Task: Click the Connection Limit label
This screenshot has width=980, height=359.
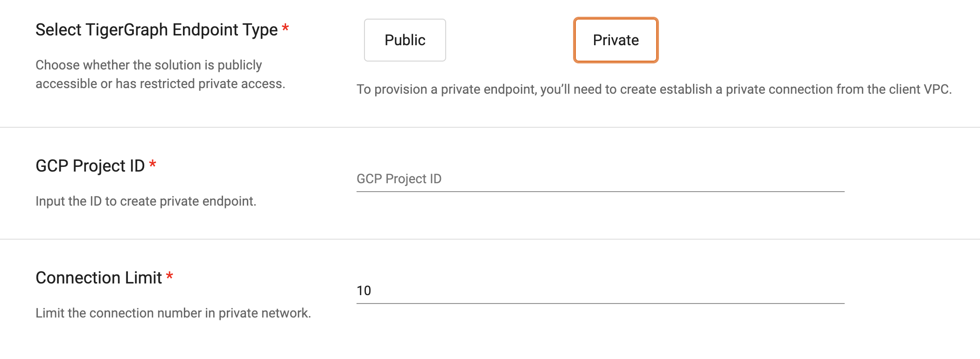Action: 98,277
